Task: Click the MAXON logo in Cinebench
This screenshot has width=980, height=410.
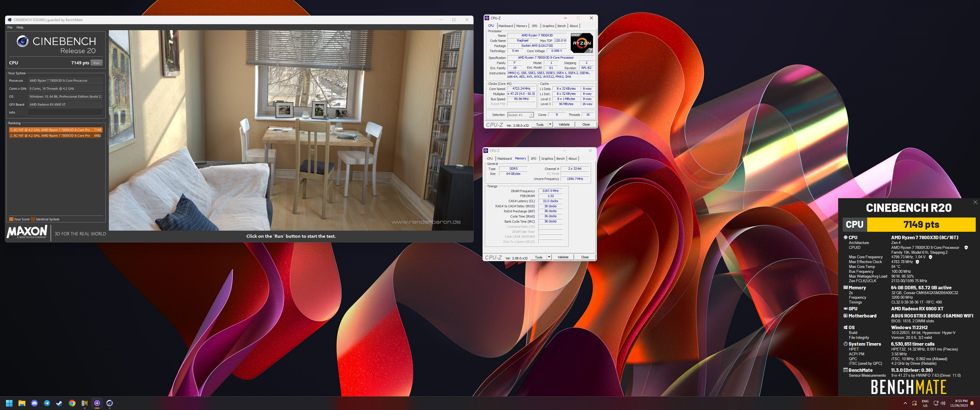Action: (x=26, y=232)
